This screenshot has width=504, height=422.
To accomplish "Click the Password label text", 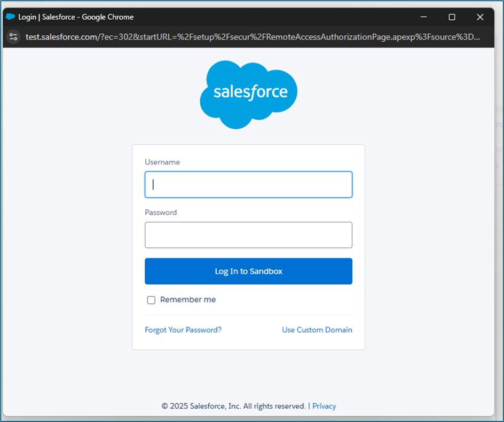I will point(161,213).
